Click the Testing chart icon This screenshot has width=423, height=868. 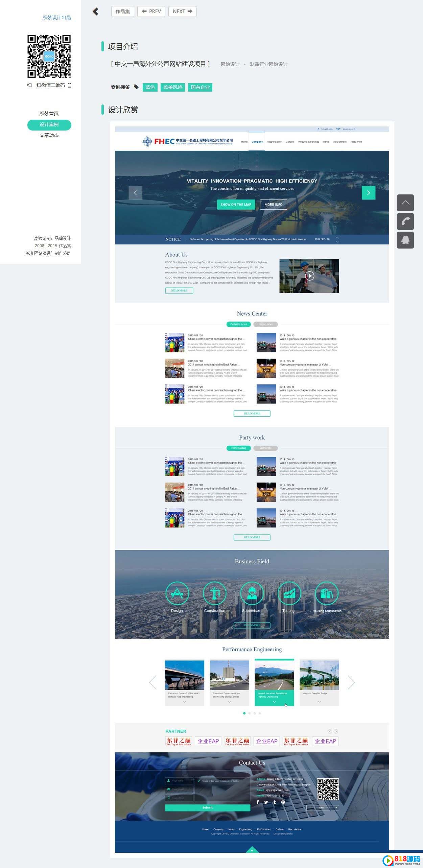click(x=289, y=593)
